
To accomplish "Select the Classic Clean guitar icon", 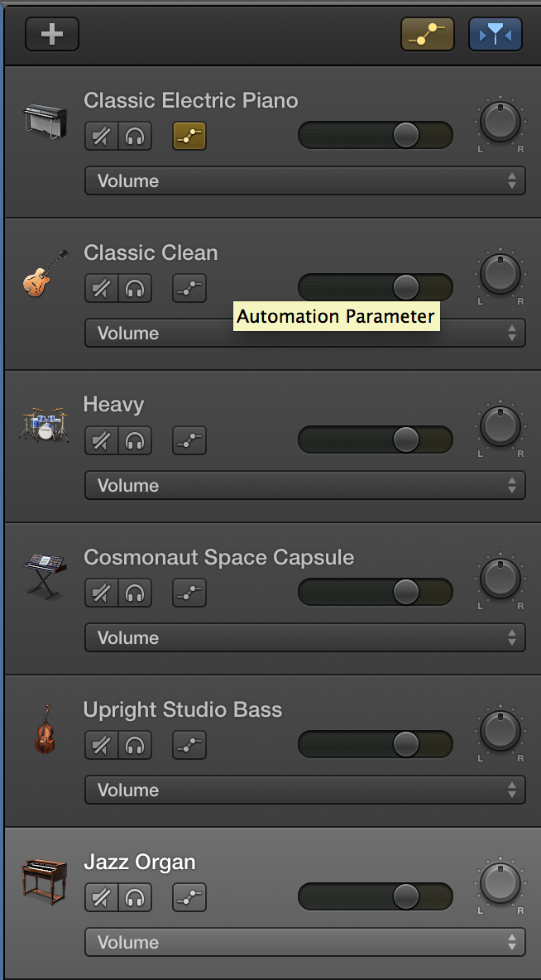I will coord(45,274).
